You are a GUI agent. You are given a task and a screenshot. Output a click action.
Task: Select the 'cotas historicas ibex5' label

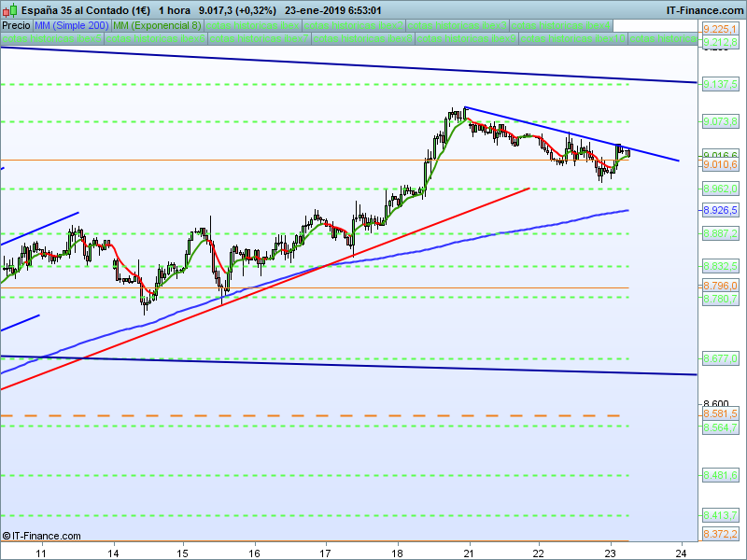point(52,38)
